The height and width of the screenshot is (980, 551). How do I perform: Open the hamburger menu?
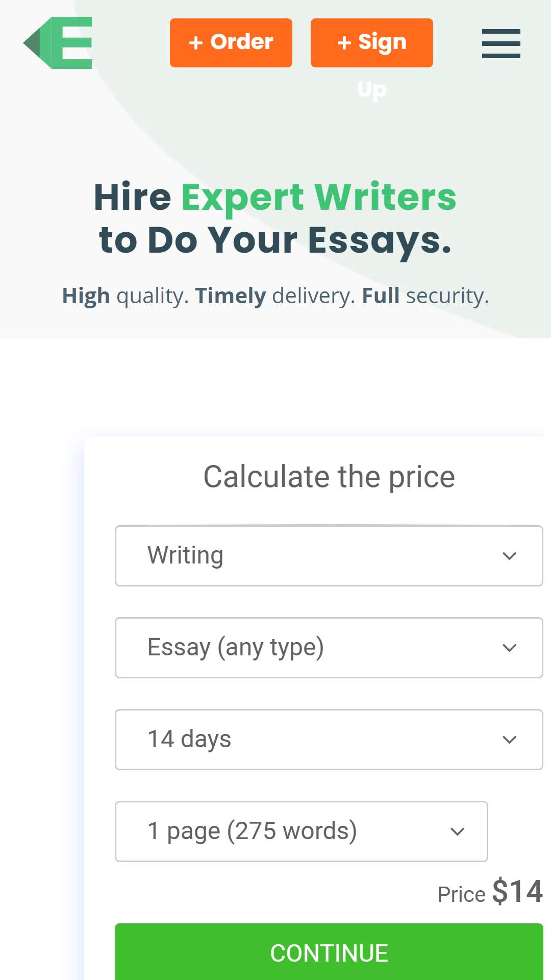coord(501,43)
